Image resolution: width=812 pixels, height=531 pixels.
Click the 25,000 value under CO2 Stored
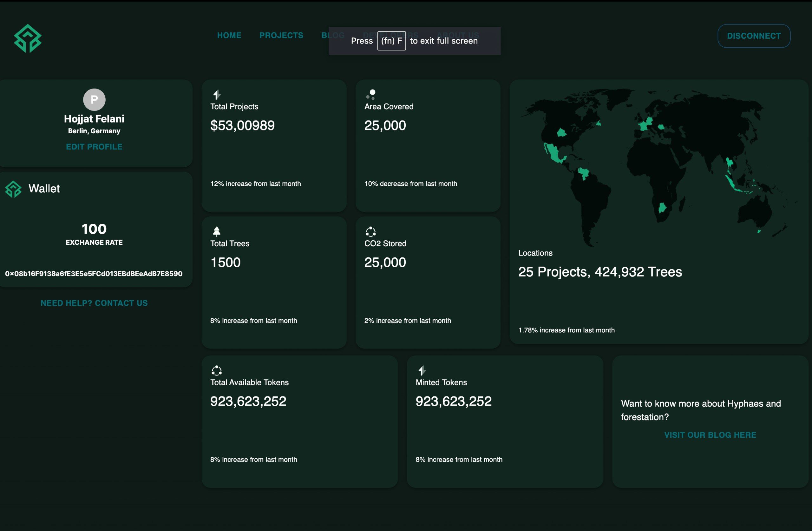pyautogui.click(x=385, y=262)
